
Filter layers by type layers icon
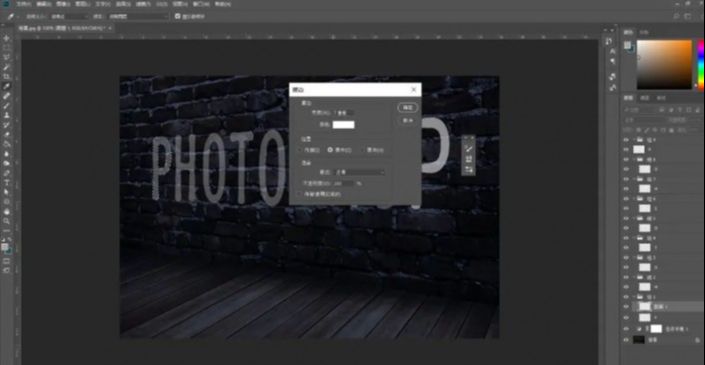[x=679, y=110]
